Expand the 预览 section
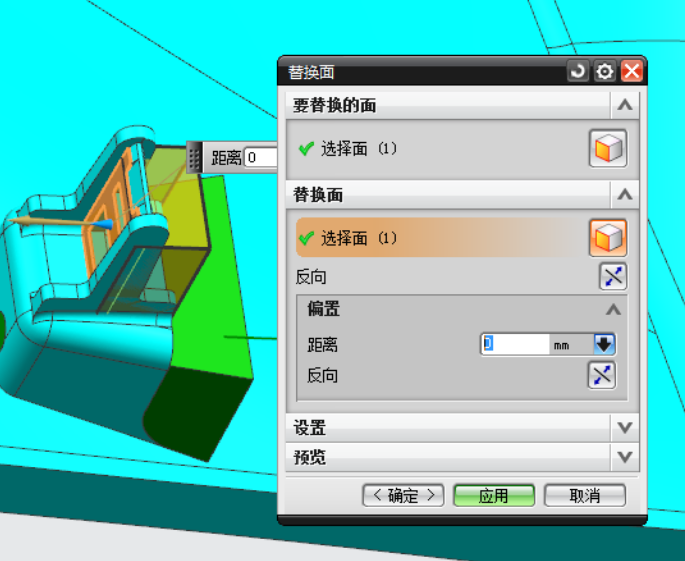The height and width of the screenshot is (561, 685). [625, 457]
